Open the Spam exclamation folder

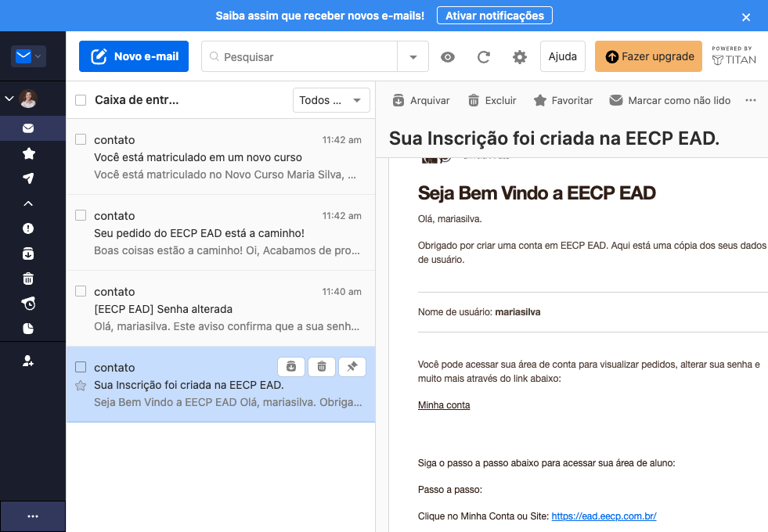28,228
